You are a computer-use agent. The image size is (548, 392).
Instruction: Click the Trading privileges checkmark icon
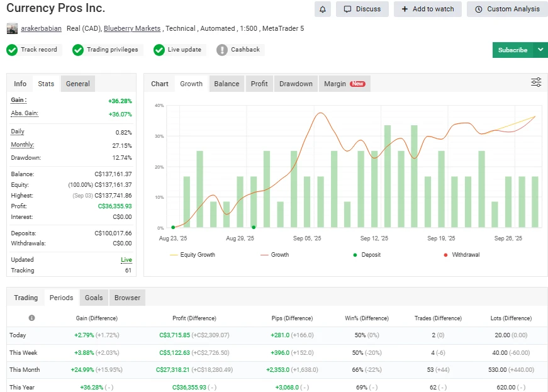pyautogui.click(x=78, y=50)
